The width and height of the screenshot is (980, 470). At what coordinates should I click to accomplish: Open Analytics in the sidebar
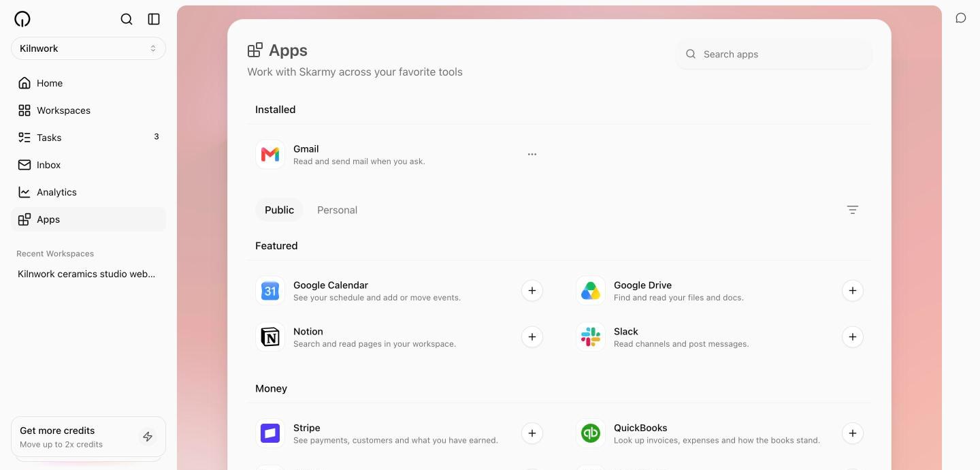click(88, 192)
